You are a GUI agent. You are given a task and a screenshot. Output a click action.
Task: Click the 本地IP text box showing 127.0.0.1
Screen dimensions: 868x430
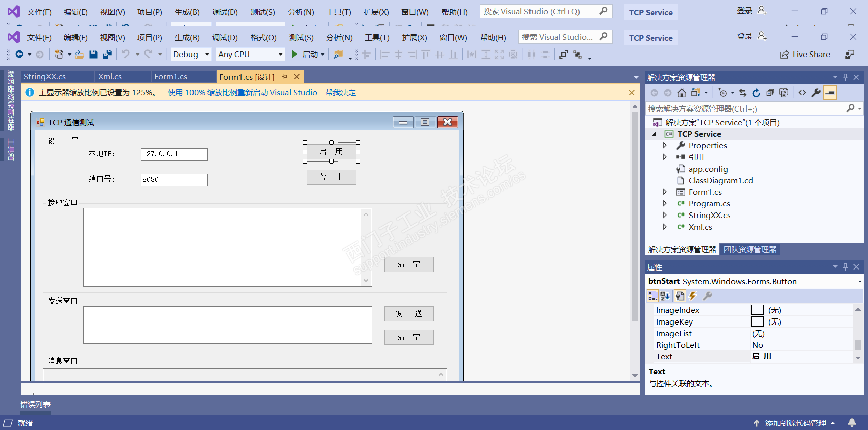pyautogui.click(x=174, y=154)
